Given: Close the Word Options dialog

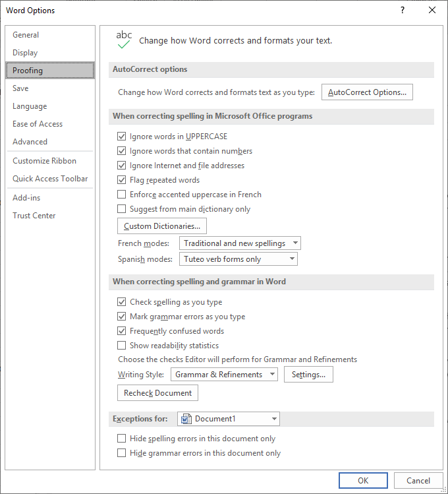Looking at the screenshot, I should point(432,10).
